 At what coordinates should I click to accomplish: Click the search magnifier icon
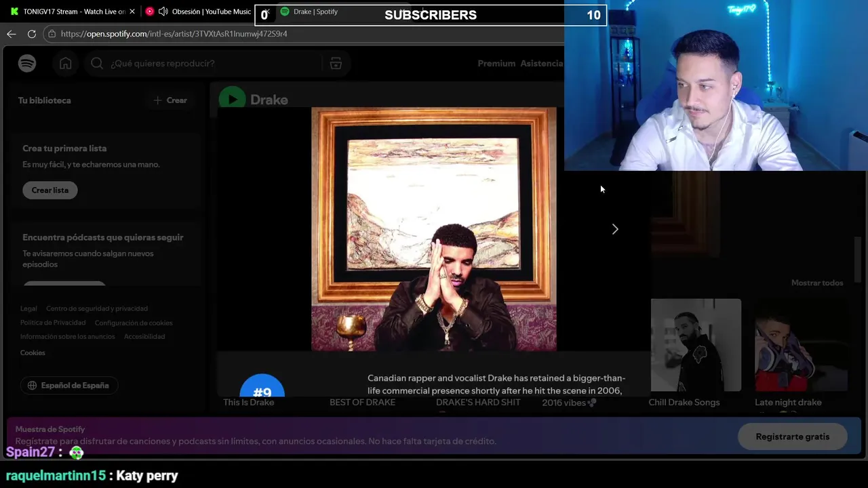pyautogui.click(x=97, y=63)
